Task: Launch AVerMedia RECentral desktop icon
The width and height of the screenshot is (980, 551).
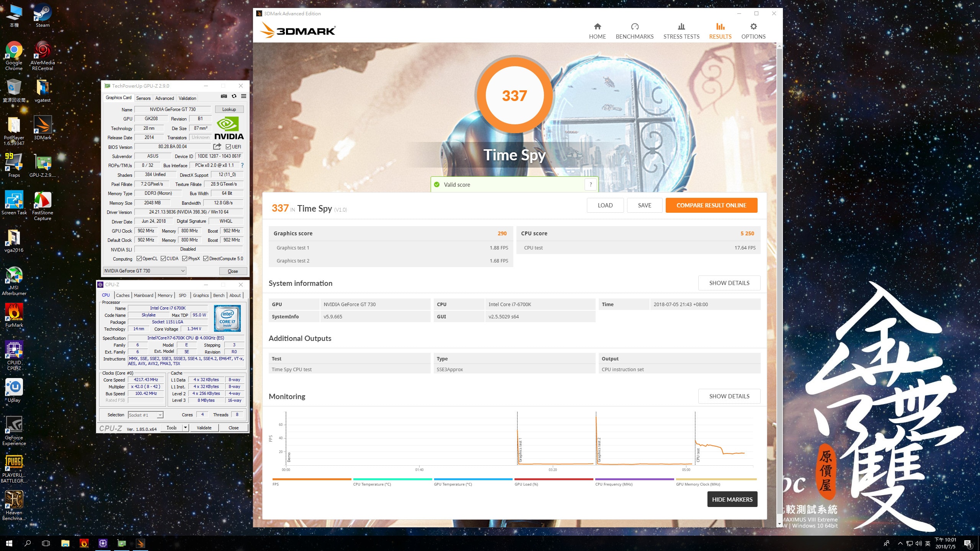Action: click(x=42, y=55)
